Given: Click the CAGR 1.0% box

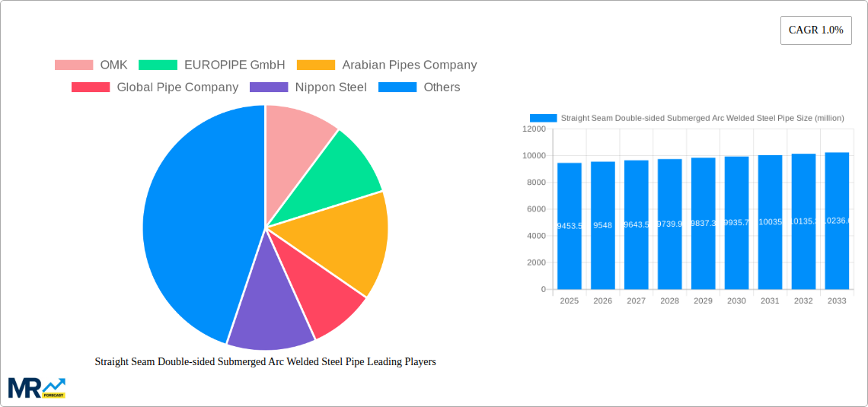Looking at the screenshot, I should pos(816,30).
